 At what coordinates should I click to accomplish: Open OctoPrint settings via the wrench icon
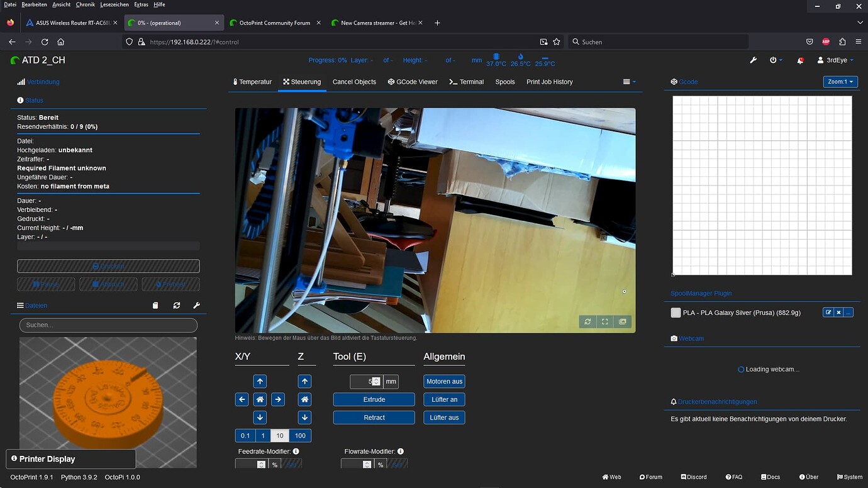coord(753,60)
